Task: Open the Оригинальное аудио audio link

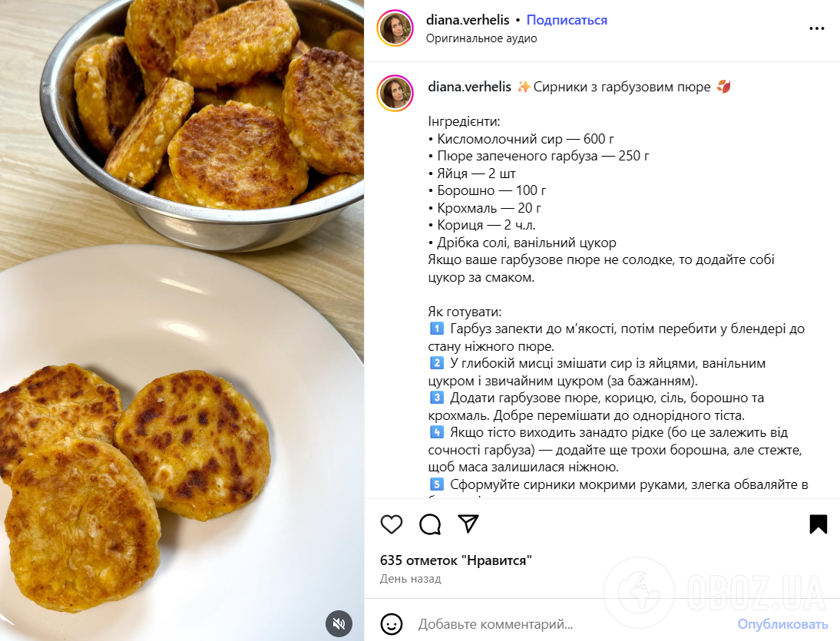Action: point(481,38)
